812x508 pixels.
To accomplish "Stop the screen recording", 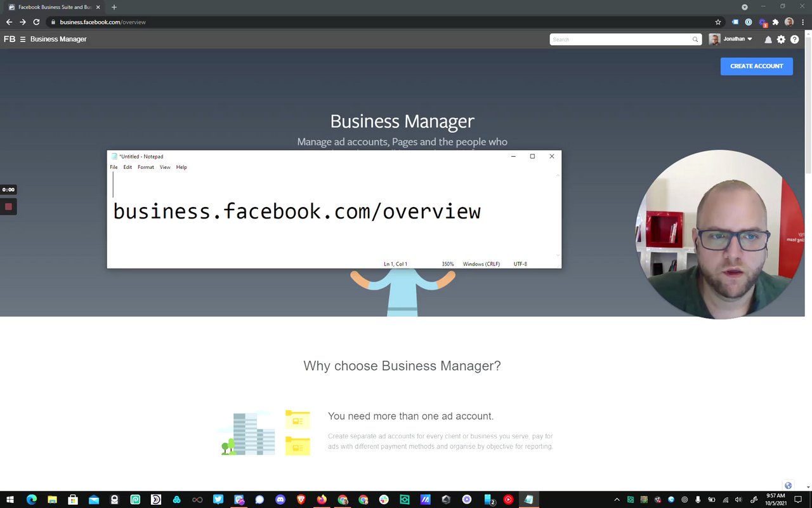I will [8, 206].
